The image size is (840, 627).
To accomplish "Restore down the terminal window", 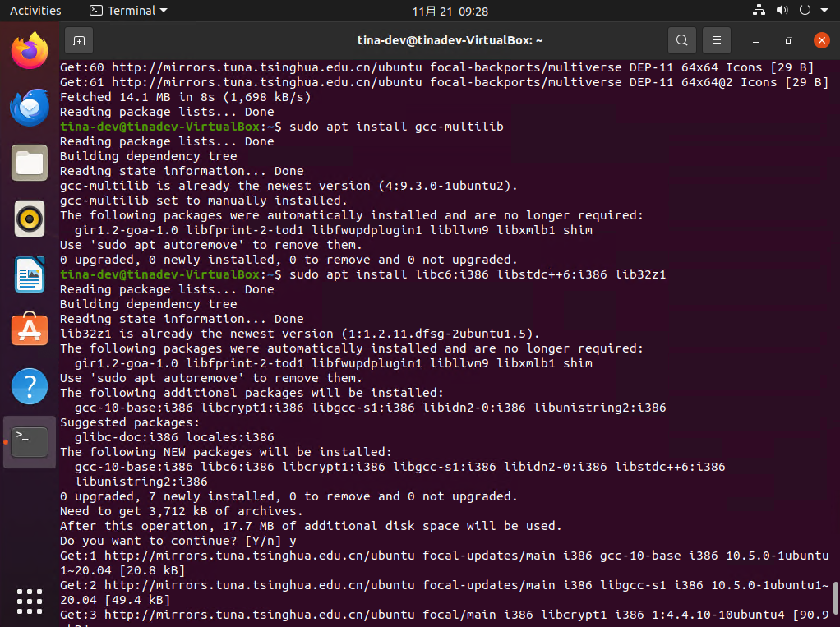I will coord(788,40).
